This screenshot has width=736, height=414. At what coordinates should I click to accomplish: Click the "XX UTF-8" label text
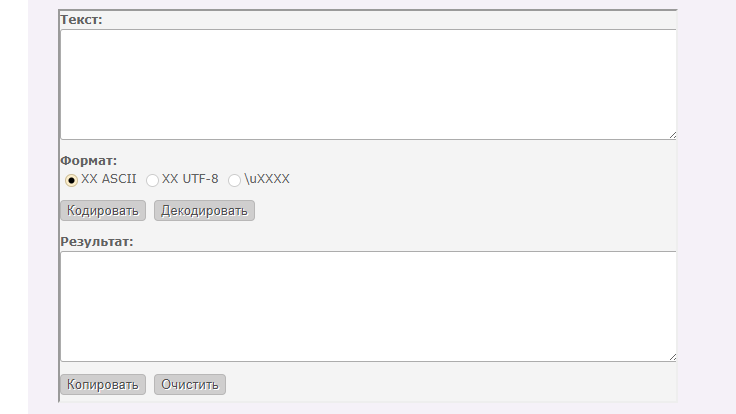pyautogui.click(x=190, y=179)
